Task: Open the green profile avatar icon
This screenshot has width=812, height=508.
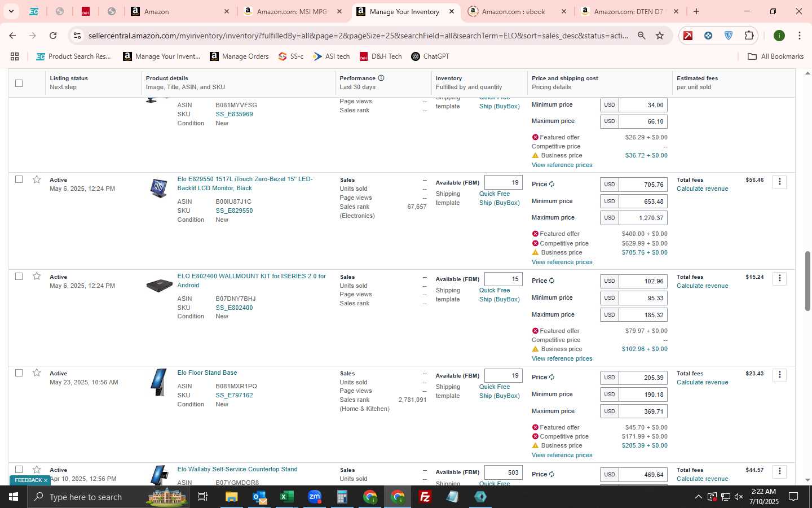Action: point(779,36)
